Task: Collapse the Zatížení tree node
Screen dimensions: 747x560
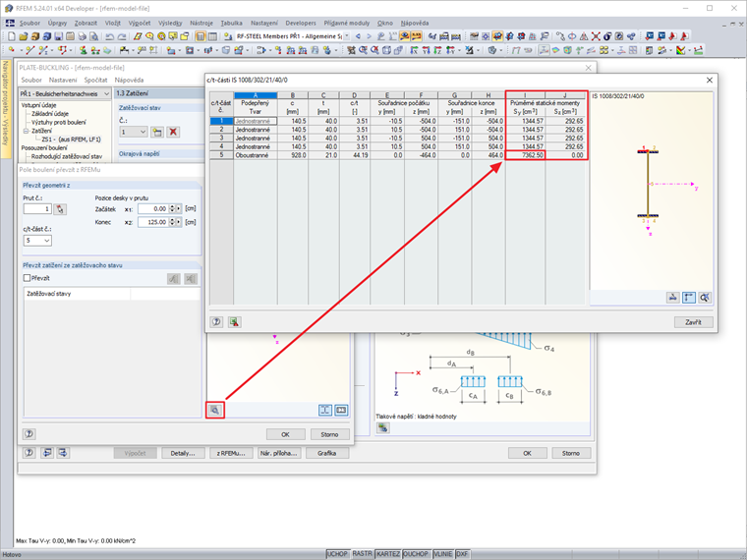Action: (x=26, y=131)
